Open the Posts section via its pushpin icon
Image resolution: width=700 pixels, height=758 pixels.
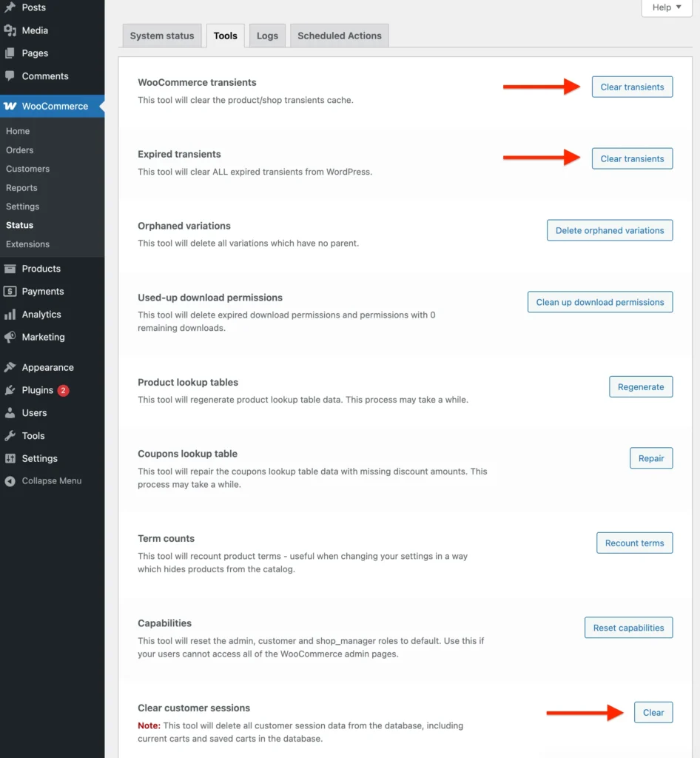click(11, 7)
